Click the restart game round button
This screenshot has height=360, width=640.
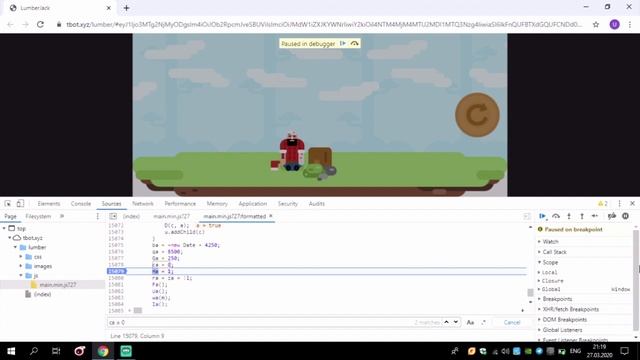click(477, 115)
